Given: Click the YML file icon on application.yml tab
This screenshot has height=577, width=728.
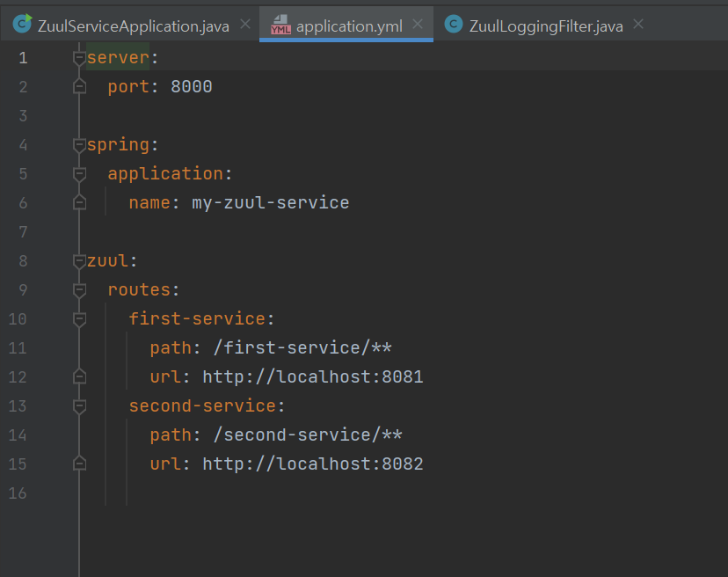Looking at the screenshot, I should click(x=280, y=25).
